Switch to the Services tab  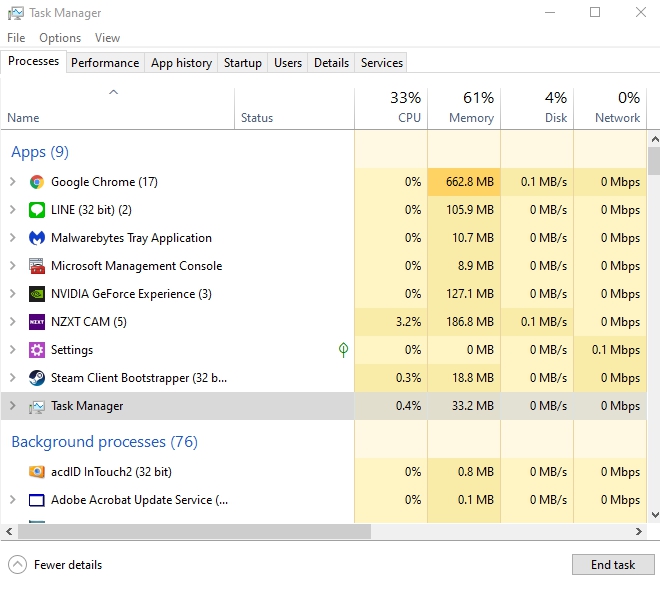point(382,63)
